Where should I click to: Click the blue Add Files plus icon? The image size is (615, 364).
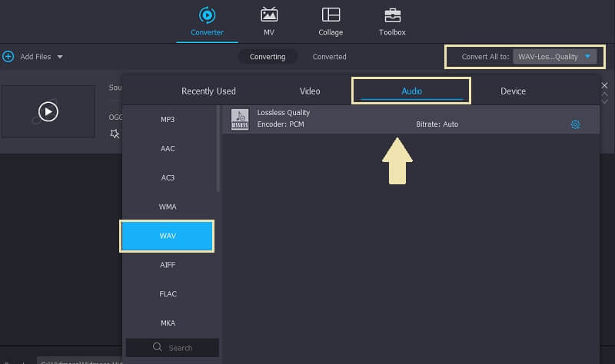(8, 57)
